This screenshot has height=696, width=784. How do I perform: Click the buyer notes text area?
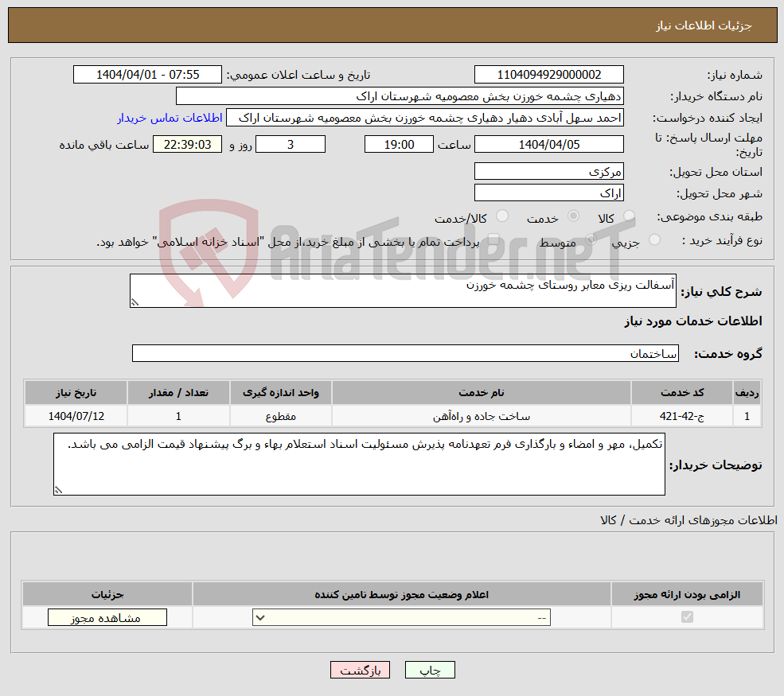click(359, 465)
